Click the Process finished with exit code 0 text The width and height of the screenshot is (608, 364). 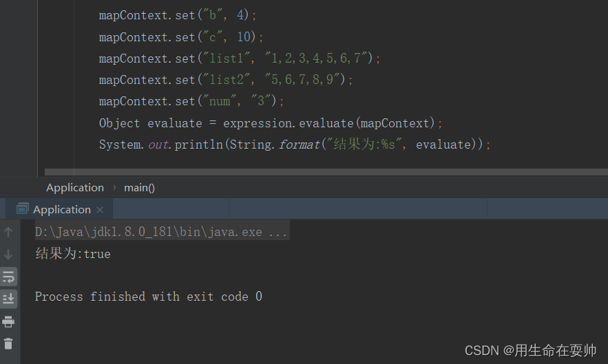tap(149, 297)
